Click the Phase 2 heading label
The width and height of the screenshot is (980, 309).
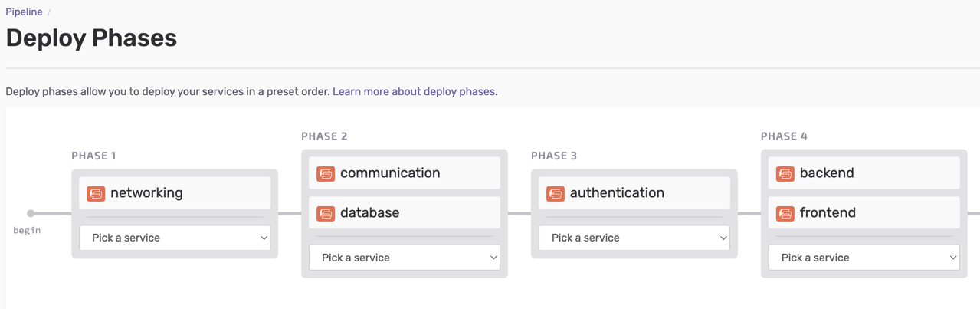(x=324, y=136)
